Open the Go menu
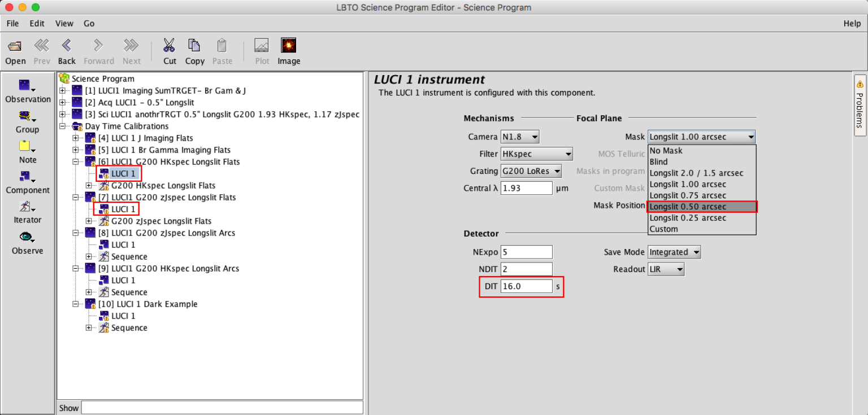Viewport: 868px width, 415px height. click(89, 23)
